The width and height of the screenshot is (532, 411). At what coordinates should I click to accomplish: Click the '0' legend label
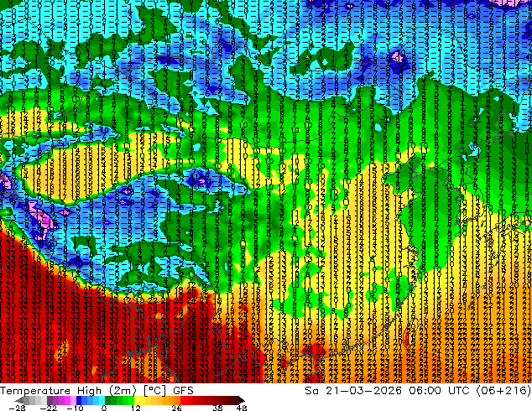[104, 408]
